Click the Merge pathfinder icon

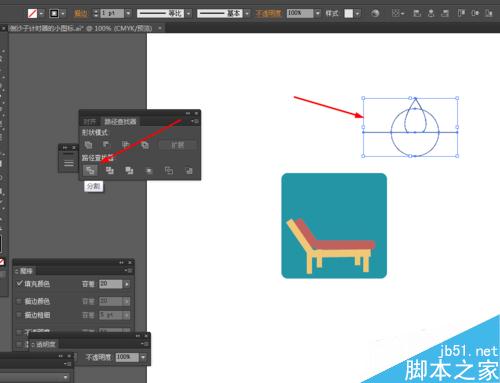(x=129, y=171)
